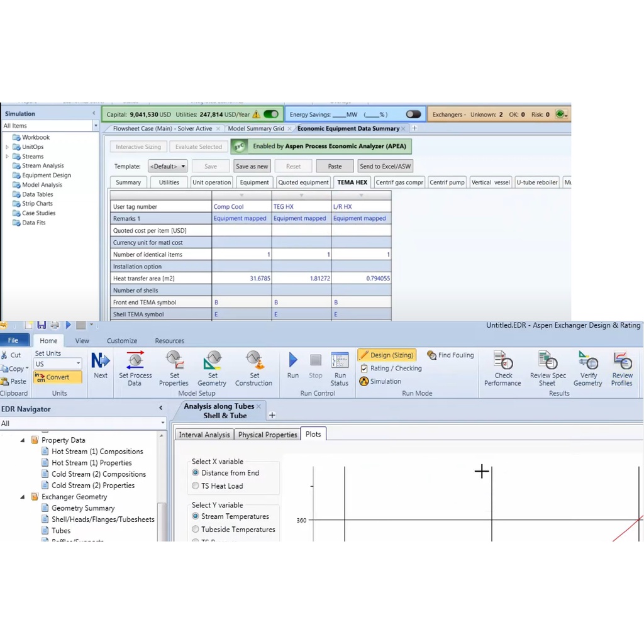Select TS Heat Load as X variable
644x644 pixels.
pyautogui.click(x=195, y=486)
